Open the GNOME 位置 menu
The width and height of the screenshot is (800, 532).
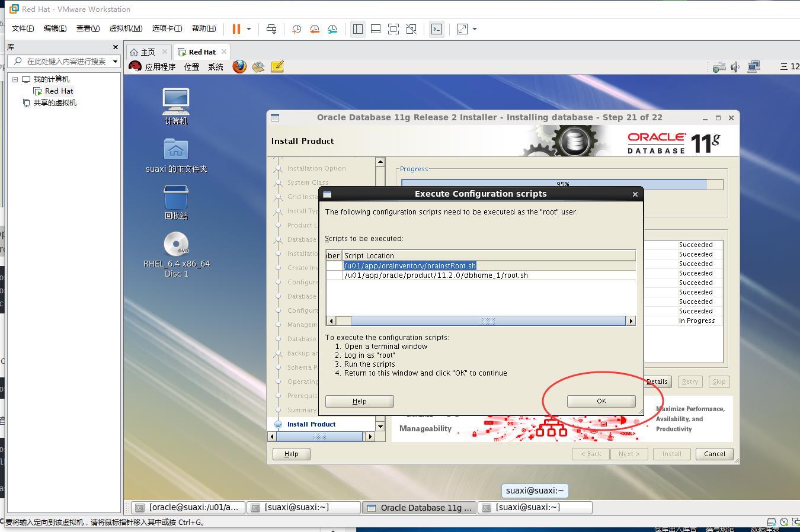coord(192,67)
